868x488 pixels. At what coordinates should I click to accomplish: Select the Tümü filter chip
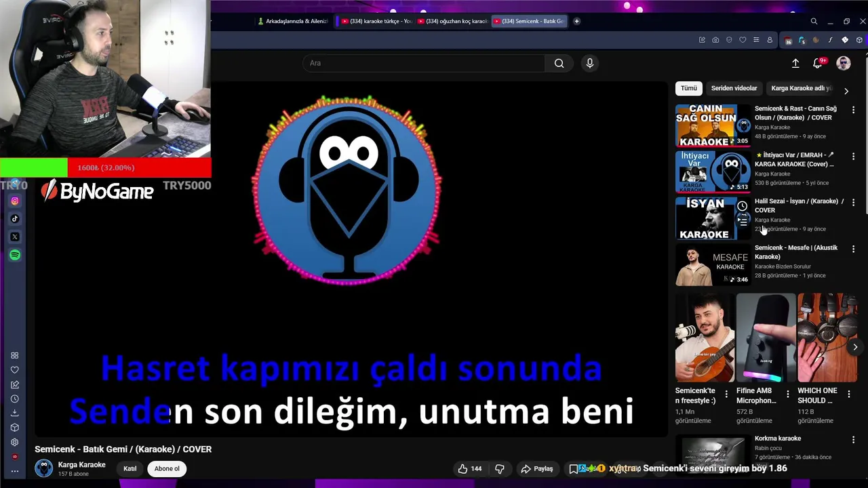689,88
